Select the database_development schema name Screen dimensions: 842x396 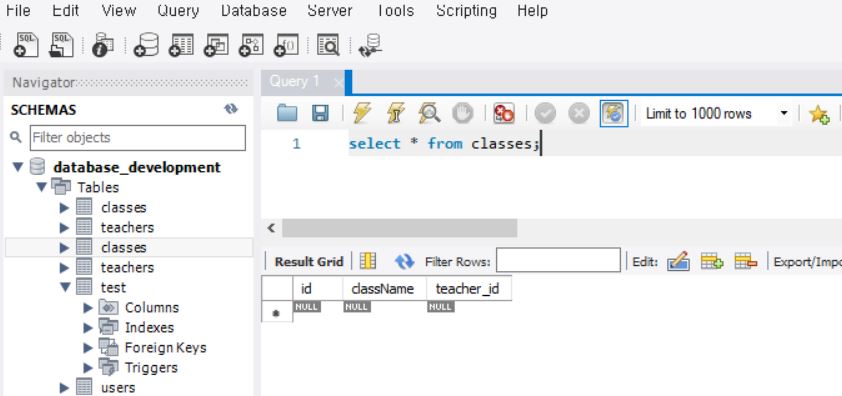[137, 167]
